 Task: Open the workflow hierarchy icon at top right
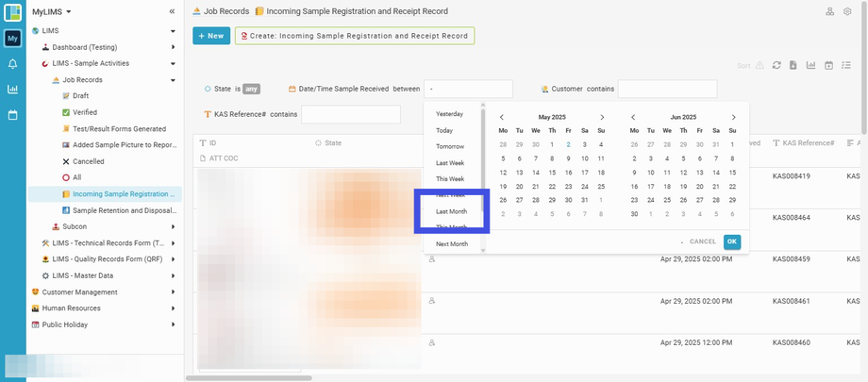tap(830, 11)
